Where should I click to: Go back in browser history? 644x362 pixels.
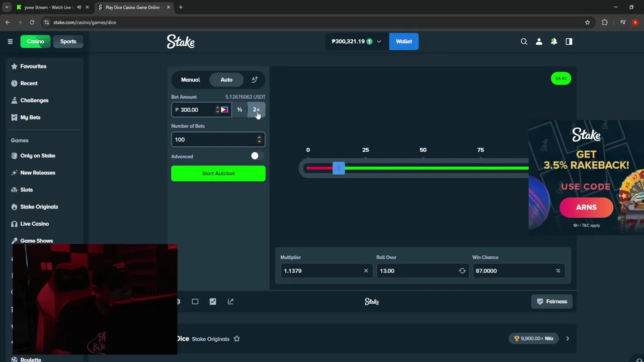pos(8,22)
